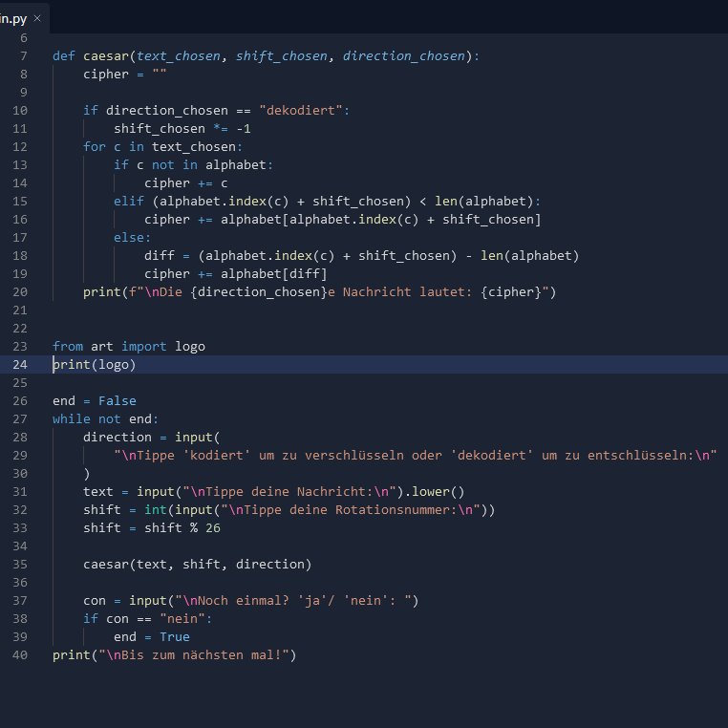Click 'while not end:' on line 27
728x728 pixels.
click(x=105, y=419)
